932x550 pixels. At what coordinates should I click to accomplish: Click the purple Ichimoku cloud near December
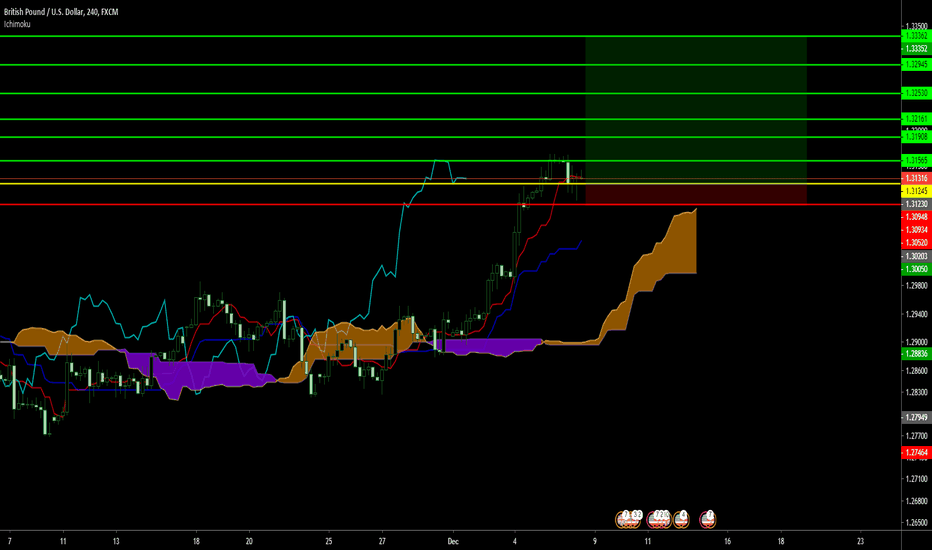490,346
